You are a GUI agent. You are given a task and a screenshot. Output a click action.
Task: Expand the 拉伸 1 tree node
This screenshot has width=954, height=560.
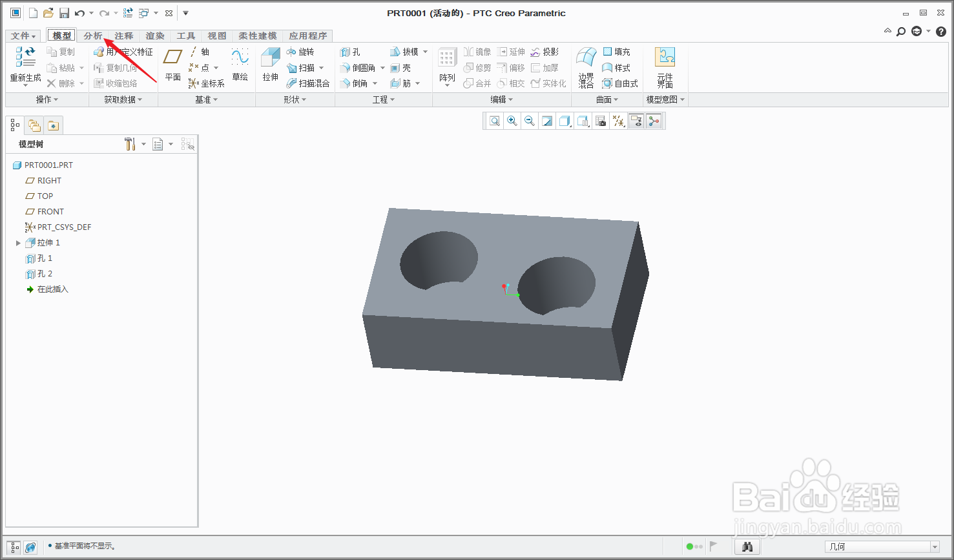[x=18, y=243]
